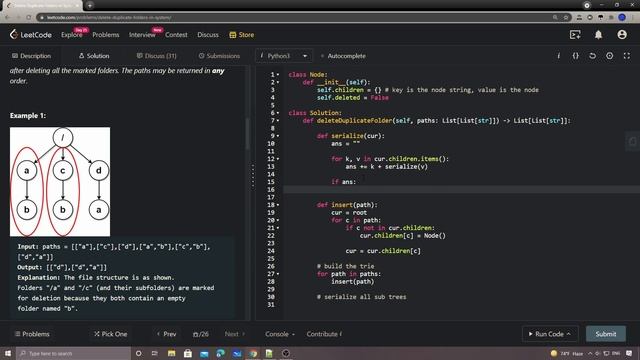
Task: Place cursor on empty line 16 in editor
Action: [461, 190]
